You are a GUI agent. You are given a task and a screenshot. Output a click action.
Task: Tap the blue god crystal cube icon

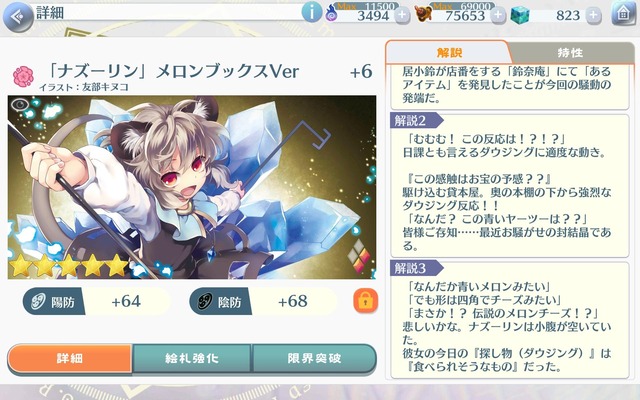520,15
